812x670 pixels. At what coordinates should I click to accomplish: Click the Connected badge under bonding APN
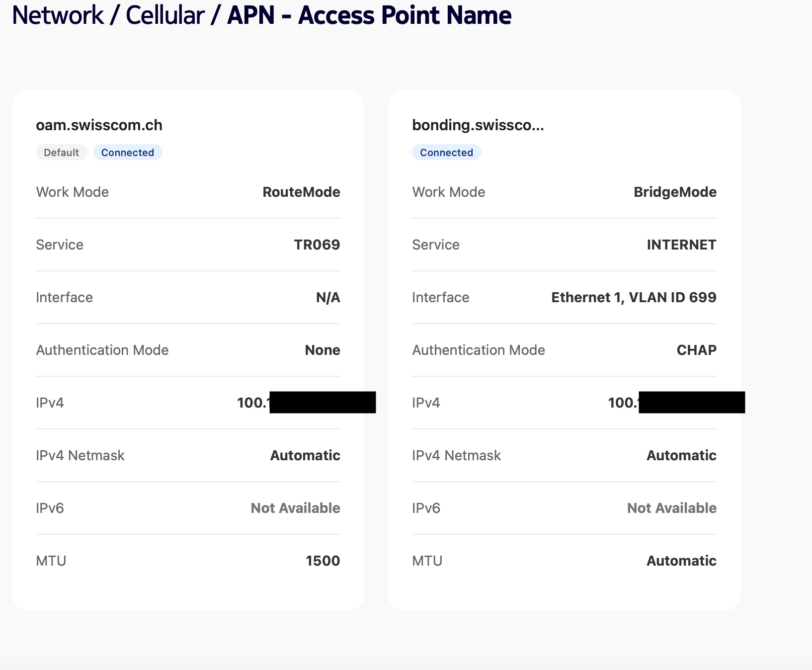click(446, 153)
